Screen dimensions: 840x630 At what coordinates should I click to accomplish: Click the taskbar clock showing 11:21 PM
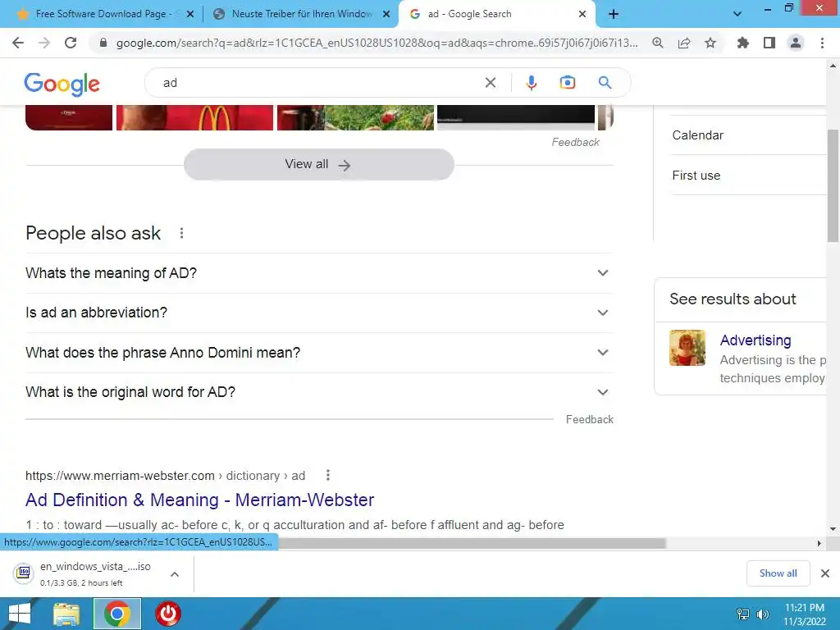(x=804, y=614)
